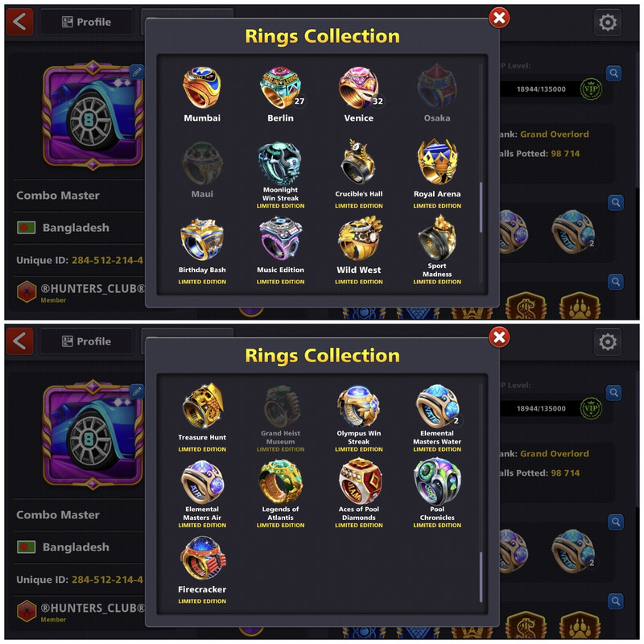Click the top Rings Collection scrollbar
This screenshot has width=644, height=644.
coord(481,208)
